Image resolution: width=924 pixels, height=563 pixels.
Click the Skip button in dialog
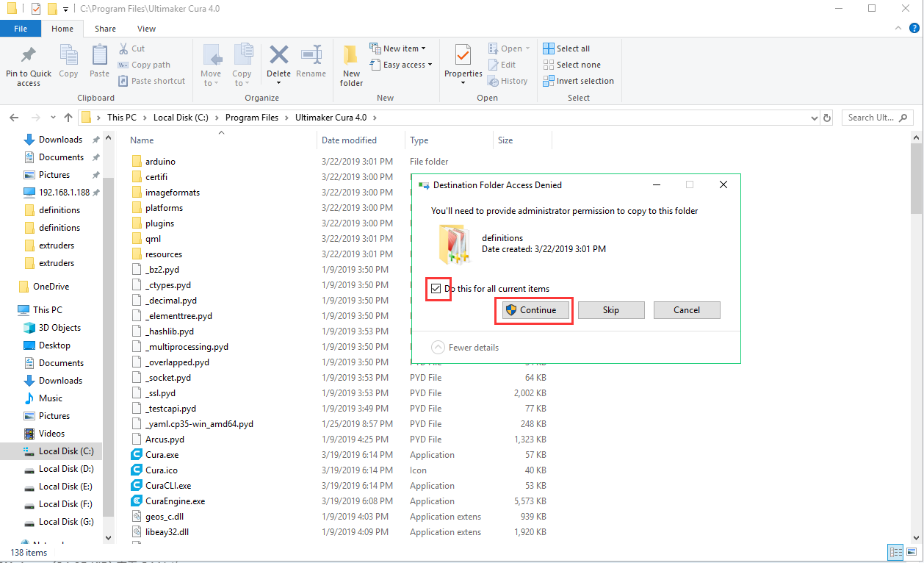click(x=610, y=310)
